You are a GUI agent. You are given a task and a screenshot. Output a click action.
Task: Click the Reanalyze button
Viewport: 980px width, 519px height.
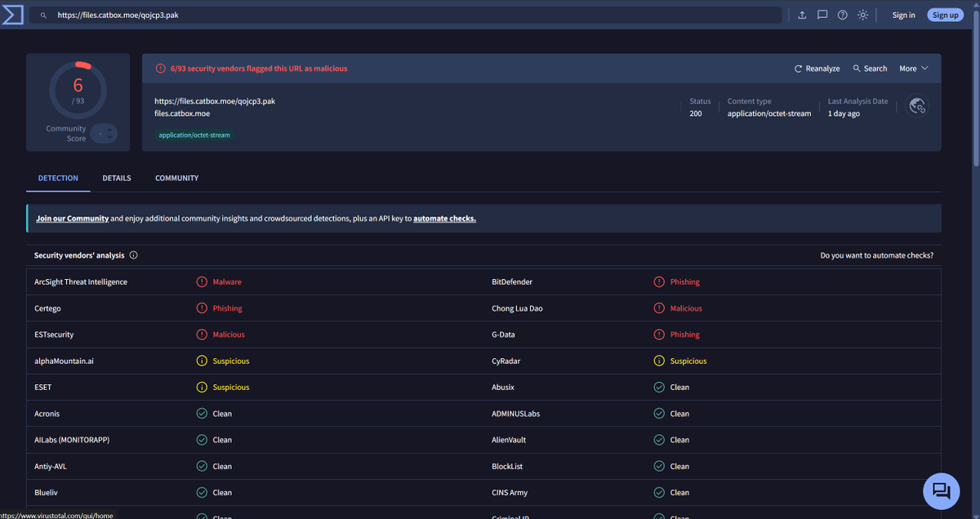coord(817,69)
